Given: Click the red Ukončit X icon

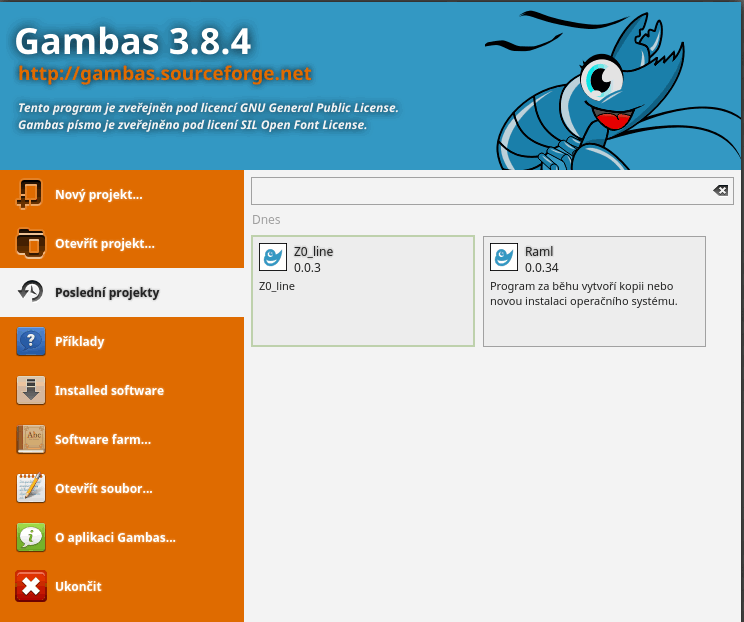Looking at the screenshot, I should point(31,586).
